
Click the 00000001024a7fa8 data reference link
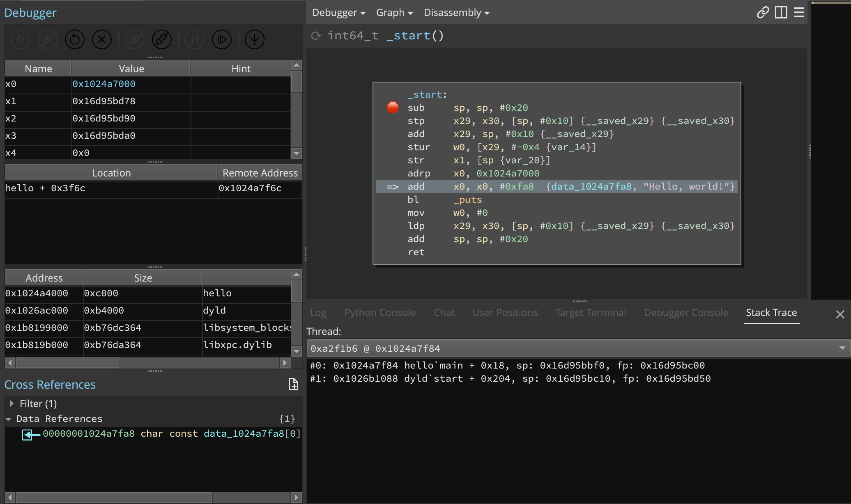pyautogui.click(x=89, y=433)
